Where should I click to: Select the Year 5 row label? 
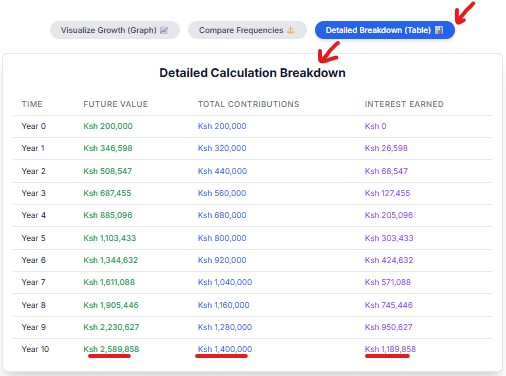pos(33,238)
